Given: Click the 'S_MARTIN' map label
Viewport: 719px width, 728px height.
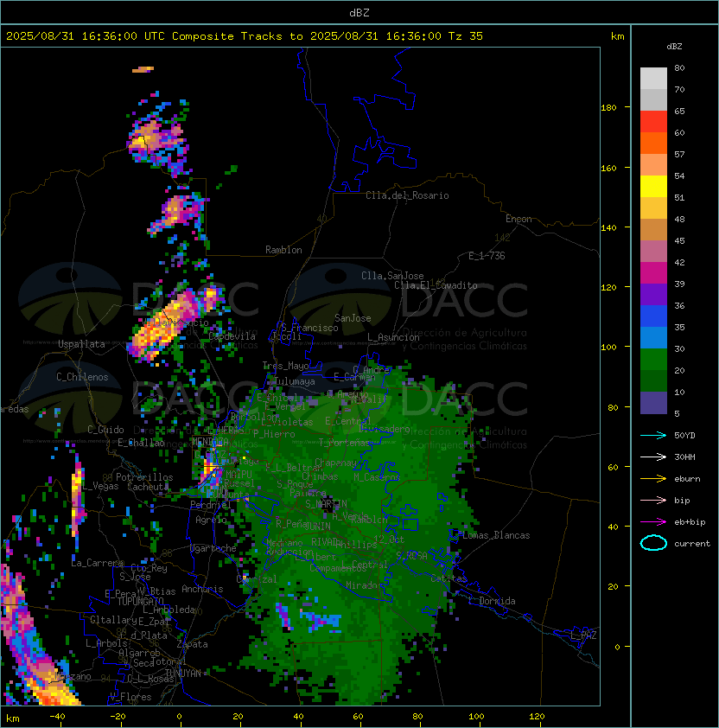Looking at the screenshot, I should pos(327,504).
